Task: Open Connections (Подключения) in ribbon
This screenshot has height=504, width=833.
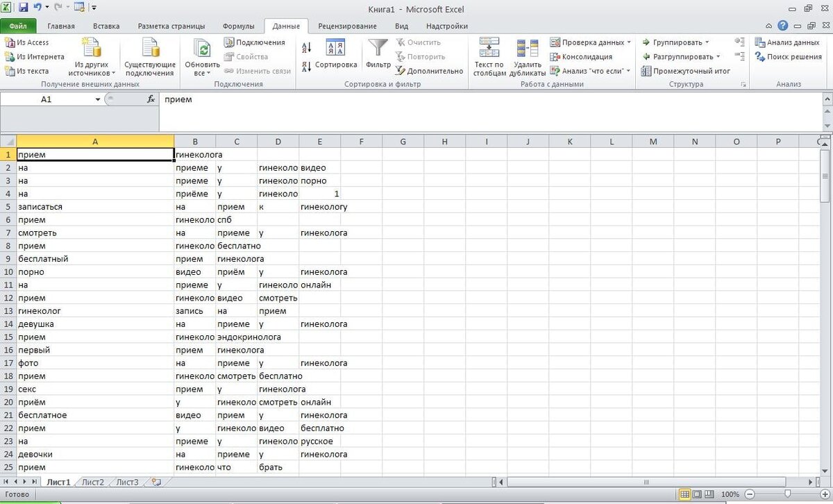Action: tap(254, 42)
